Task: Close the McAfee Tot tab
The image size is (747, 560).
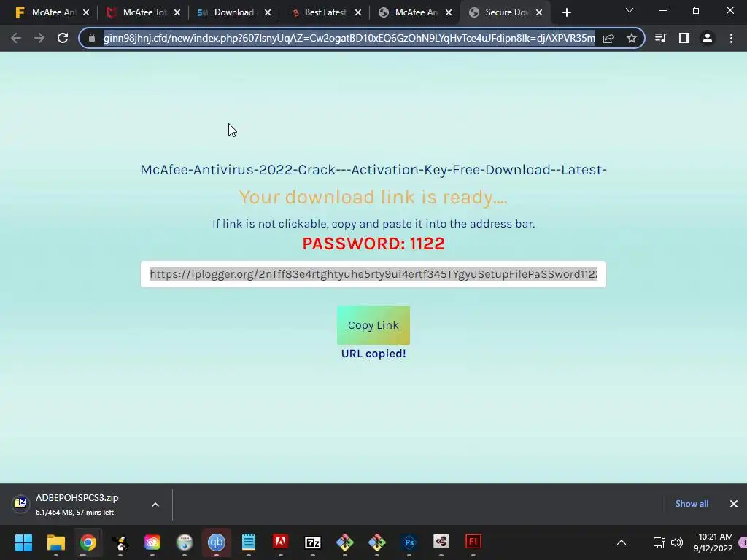Action: [177, 13]
